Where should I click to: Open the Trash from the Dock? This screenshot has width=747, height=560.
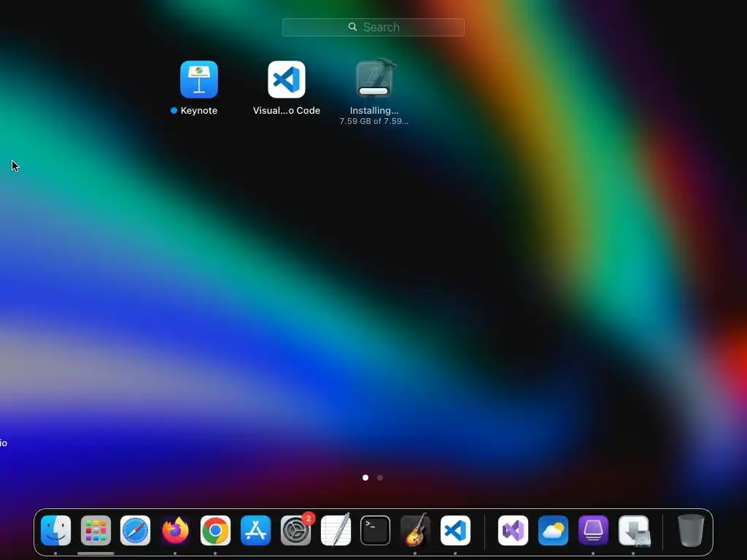click(x=691, y=530)
